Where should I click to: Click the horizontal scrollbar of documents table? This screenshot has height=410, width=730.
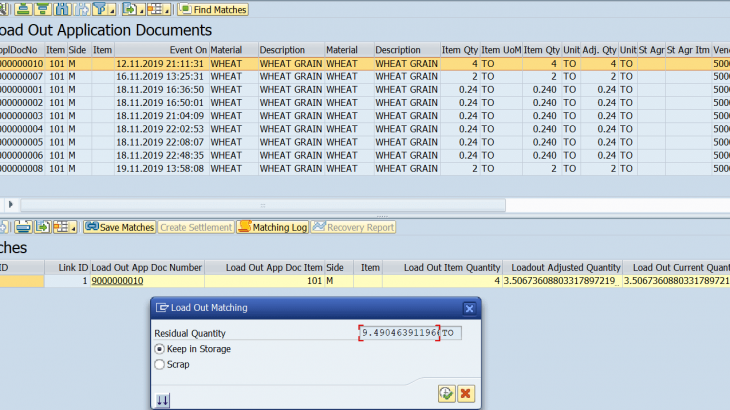(x=263, y=205)
